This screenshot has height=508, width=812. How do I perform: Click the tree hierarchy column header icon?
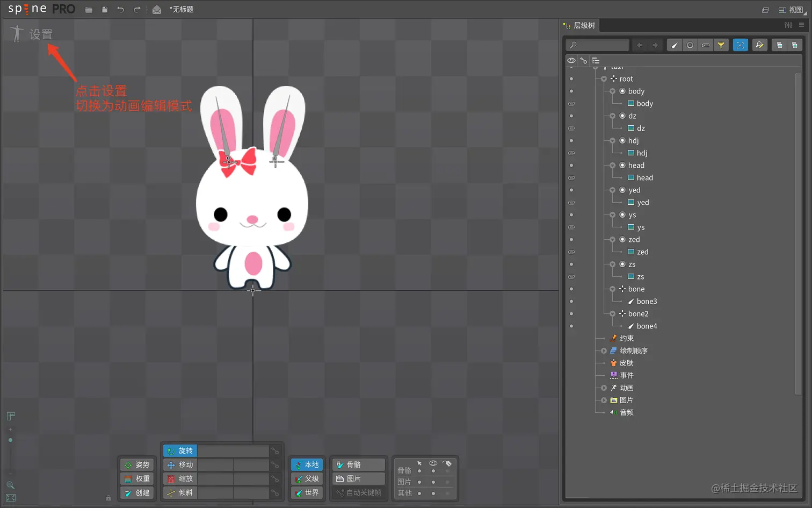596,61
